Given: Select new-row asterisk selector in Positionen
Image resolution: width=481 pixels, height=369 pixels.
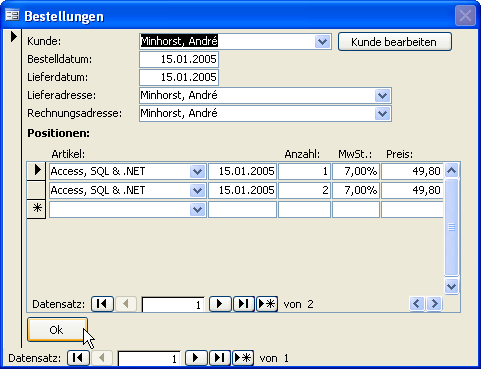Looking at the screenshot, I should (36, 209).
